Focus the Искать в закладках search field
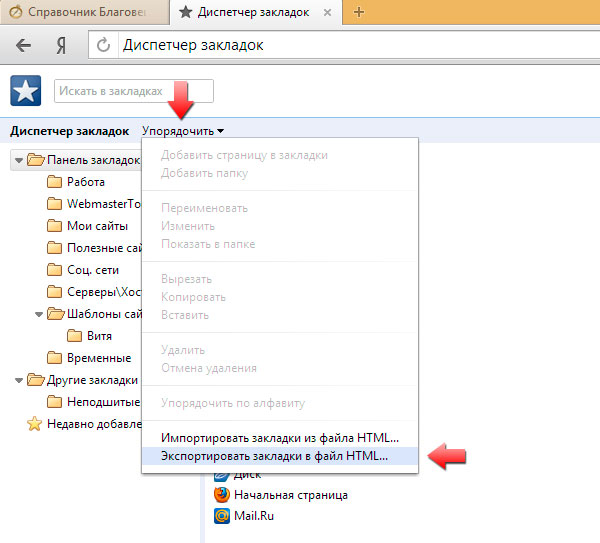This screenshot has width=600, height=543. pos(134,91)
